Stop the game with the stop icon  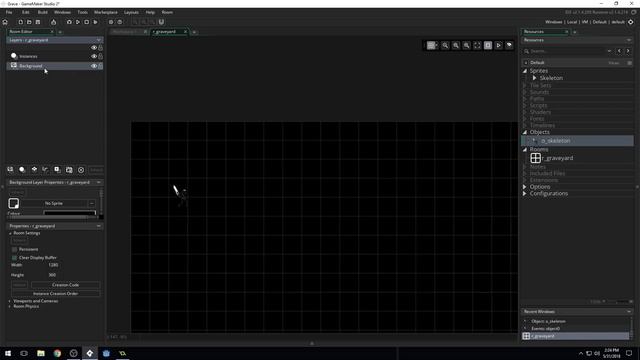click(87, 22)
